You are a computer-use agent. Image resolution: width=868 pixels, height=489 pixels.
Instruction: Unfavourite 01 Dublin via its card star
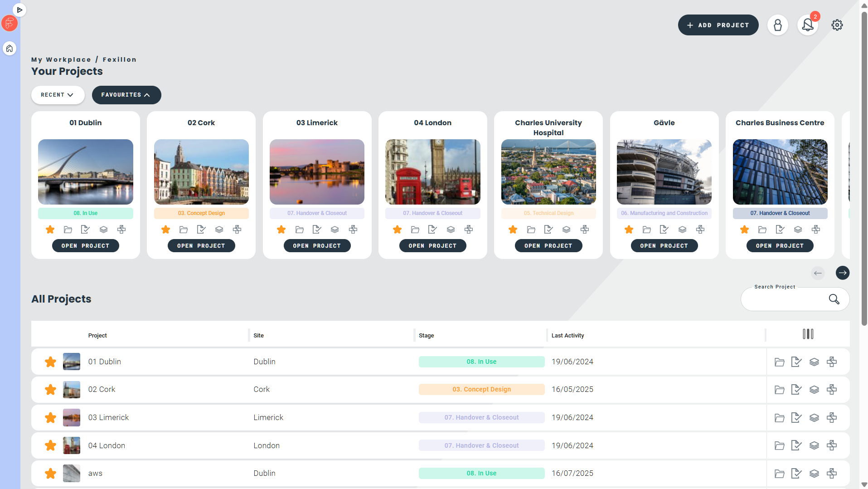point(50,230)
